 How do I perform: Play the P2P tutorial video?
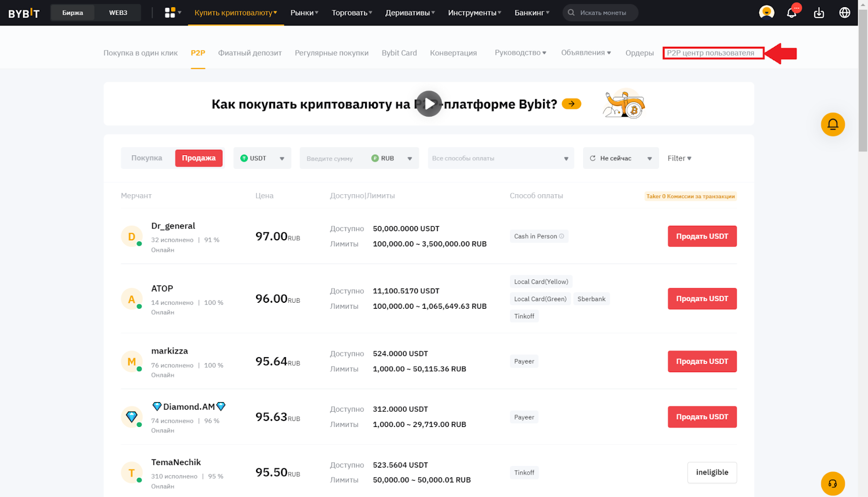point(429,104)
